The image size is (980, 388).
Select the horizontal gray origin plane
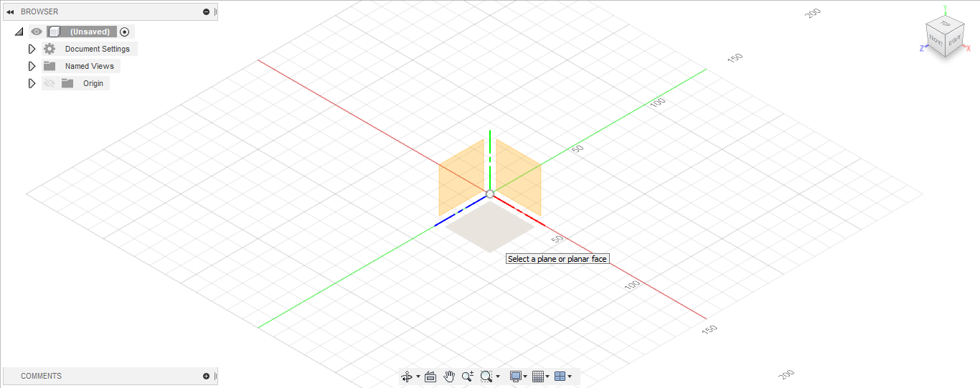coord(490,226)
